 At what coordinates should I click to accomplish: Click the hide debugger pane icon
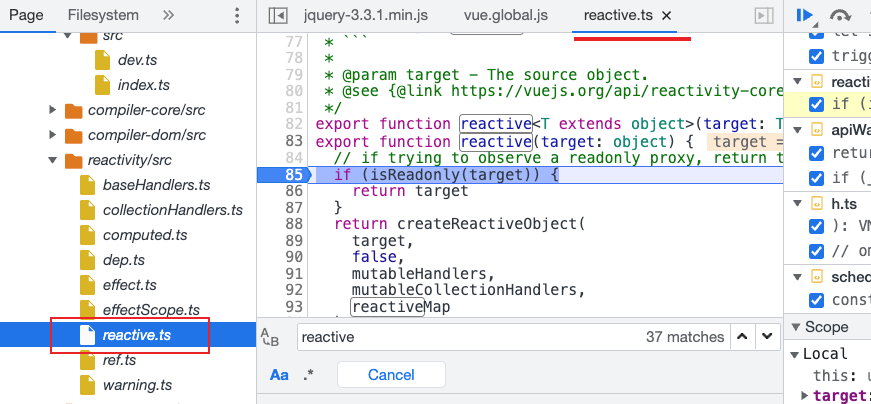[763, 16]
